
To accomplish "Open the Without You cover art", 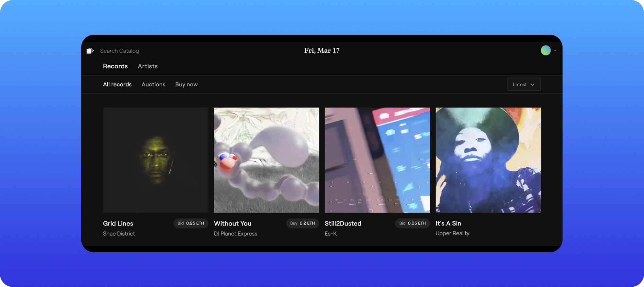I will pyautogui.click(x=266, y=160).
